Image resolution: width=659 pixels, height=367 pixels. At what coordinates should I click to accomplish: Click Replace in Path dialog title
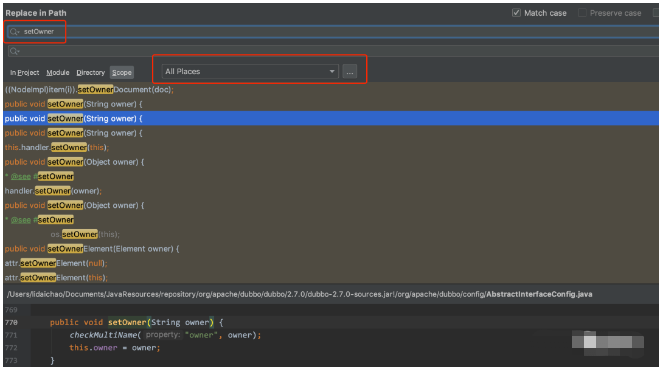pyautogui.click(x=36, y=13)
